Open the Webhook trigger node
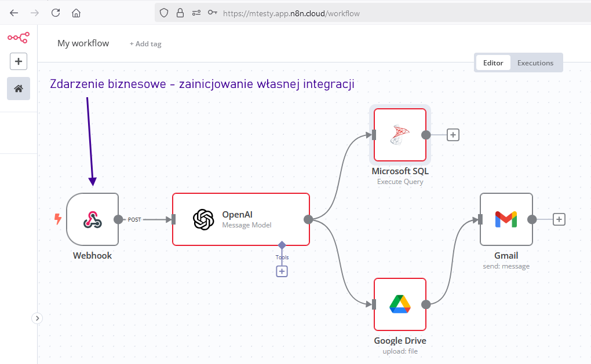591x364 pixels. [x=92, y=219]
